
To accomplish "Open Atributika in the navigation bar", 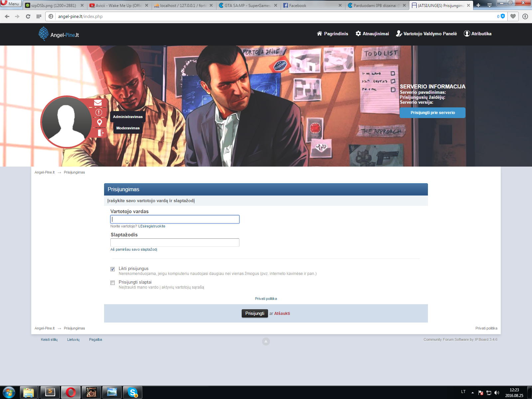I will (478, 34).
